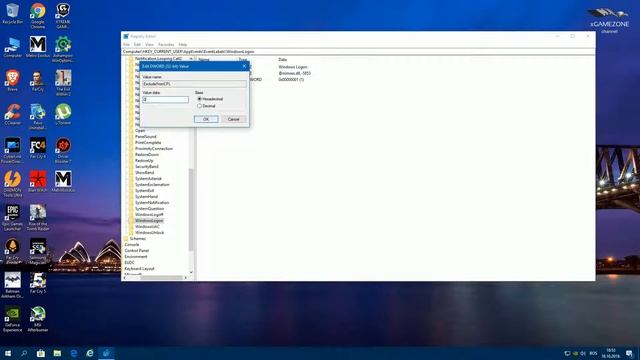Select the Keyboard Layout registry key
The width and height of the screenshot is (640, 360).
139,269
